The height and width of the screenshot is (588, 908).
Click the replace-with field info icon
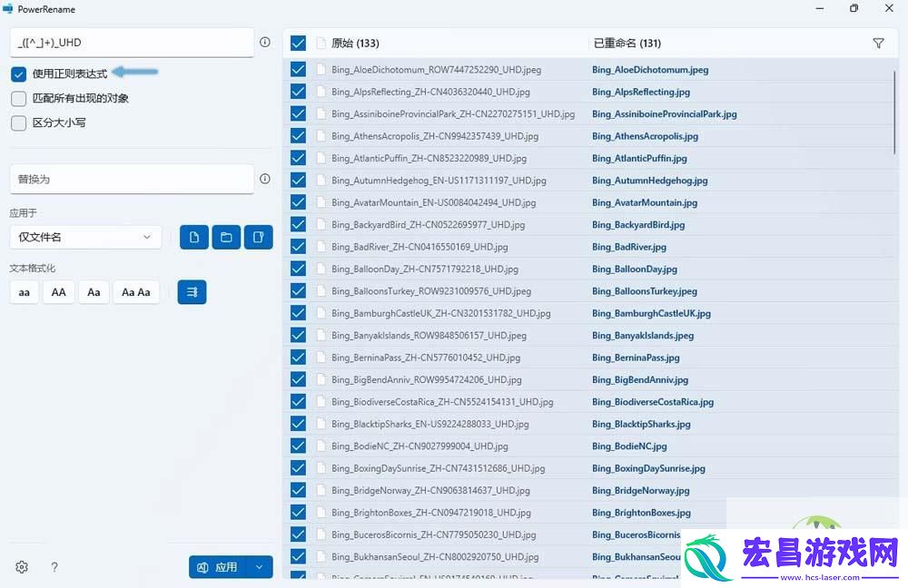pyautogui.click(x=264, y=179)
